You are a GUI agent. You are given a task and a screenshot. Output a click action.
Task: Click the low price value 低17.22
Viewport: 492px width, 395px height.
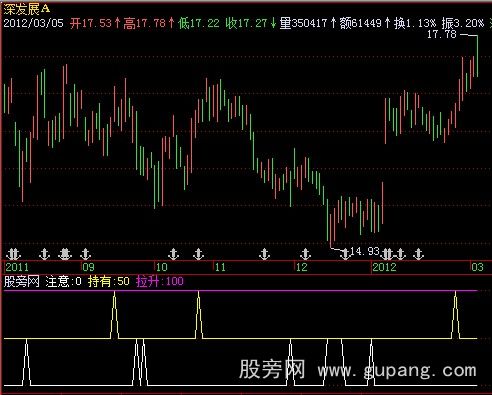(x=199, y=23)
